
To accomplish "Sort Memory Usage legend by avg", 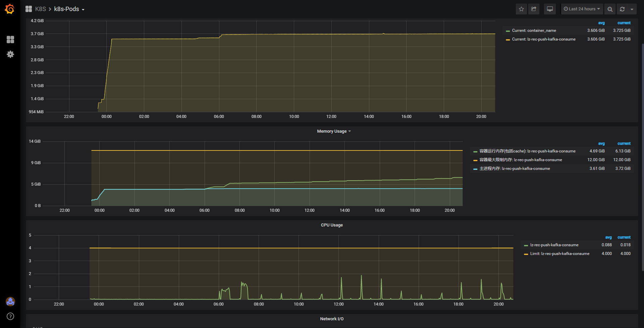I will click(601, 143).
